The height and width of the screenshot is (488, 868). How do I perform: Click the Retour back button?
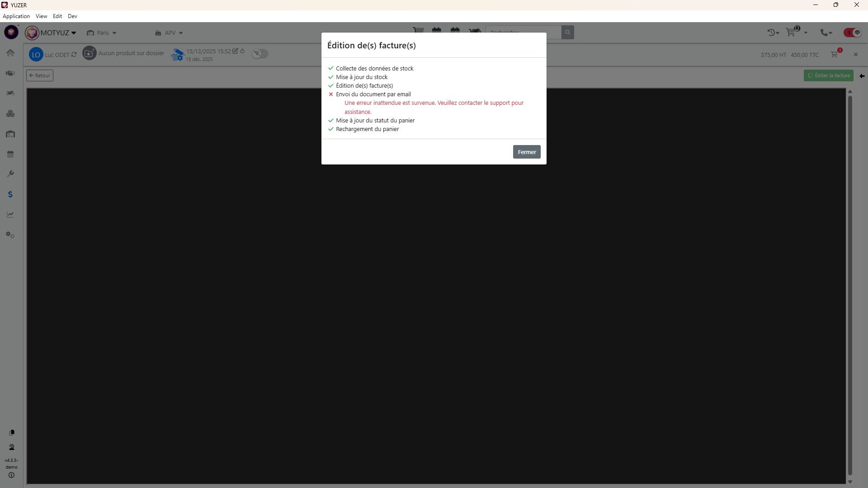pyautogui.click(x=40, y=75)
